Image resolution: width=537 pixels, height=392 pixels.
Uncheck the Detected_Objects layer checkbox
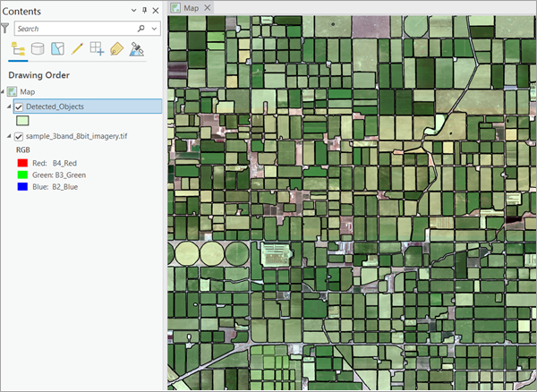(19, 107)
